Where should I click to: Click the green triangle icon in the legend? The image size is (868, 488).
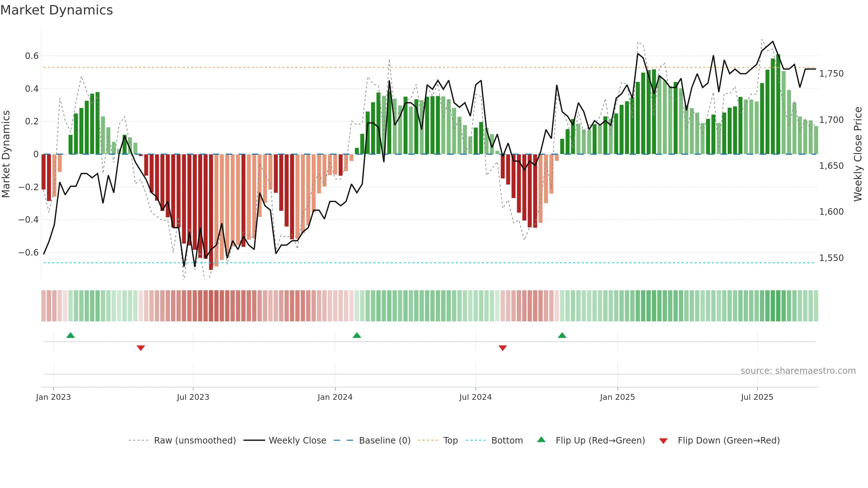pyautogui.click(x=541, y=440)
